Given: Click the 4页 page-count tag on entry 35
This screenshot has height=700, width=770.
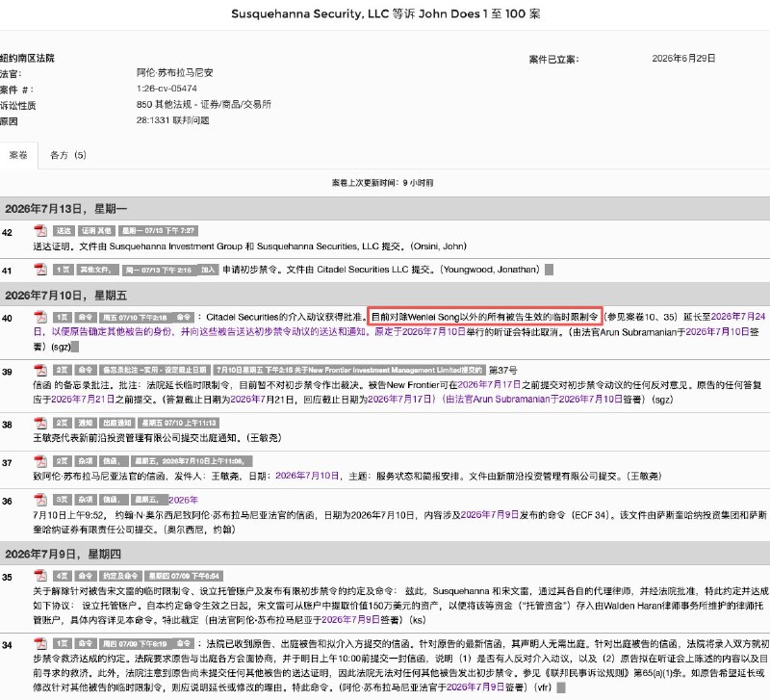Looking at the screenshot, I should tap(62, 576).
